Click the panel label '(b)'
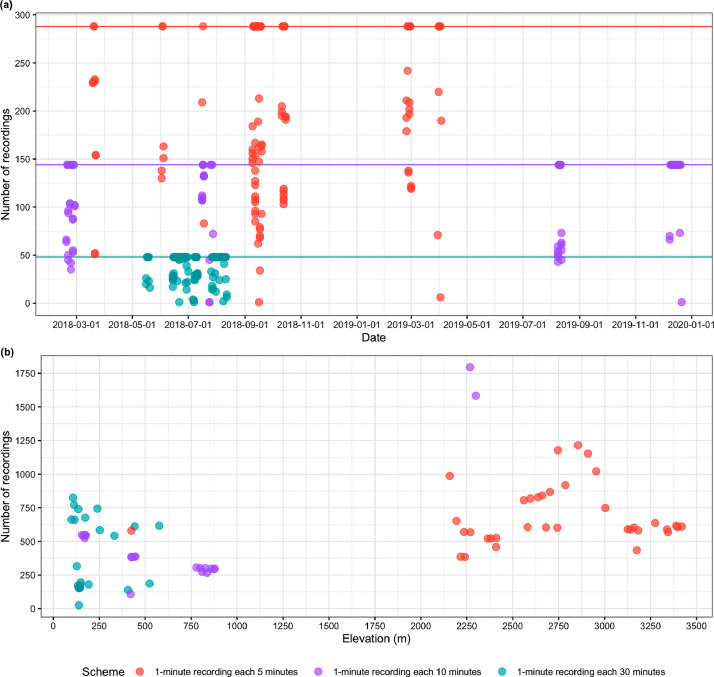The image size is (714, 677). click(7, 351)
